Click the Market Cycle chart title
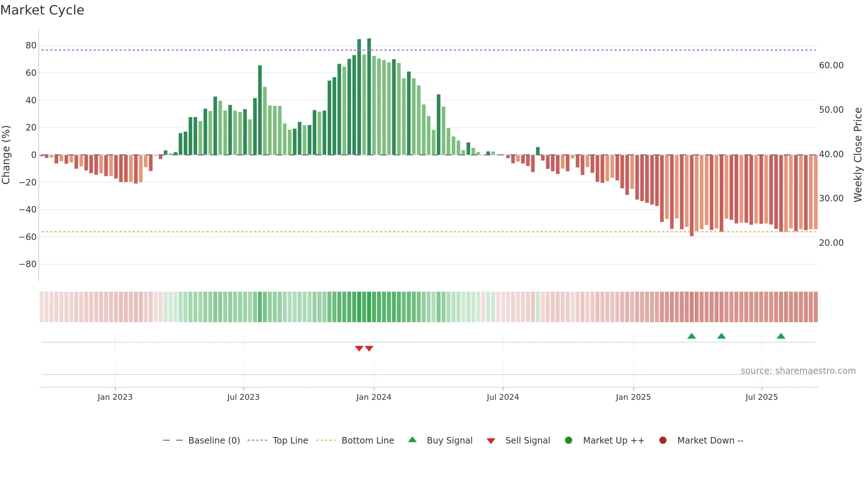The image size is (868, 488). (42, 10)
